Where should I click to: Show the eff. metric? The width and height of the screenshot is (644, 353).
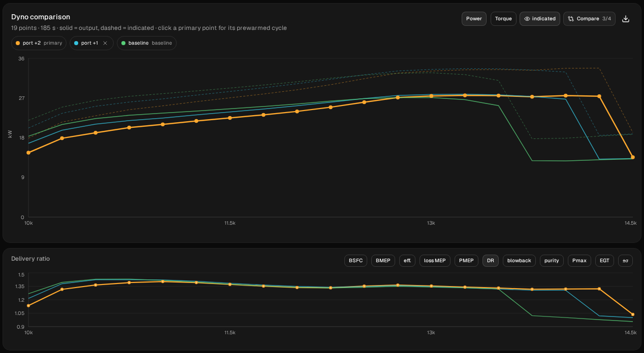(407, 261)
